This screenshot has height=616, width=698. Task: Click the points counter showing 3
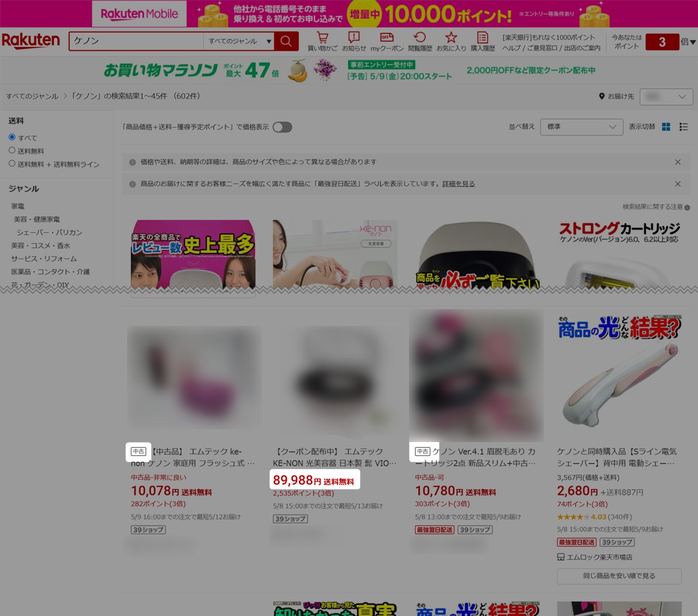[x=662, y=42]
